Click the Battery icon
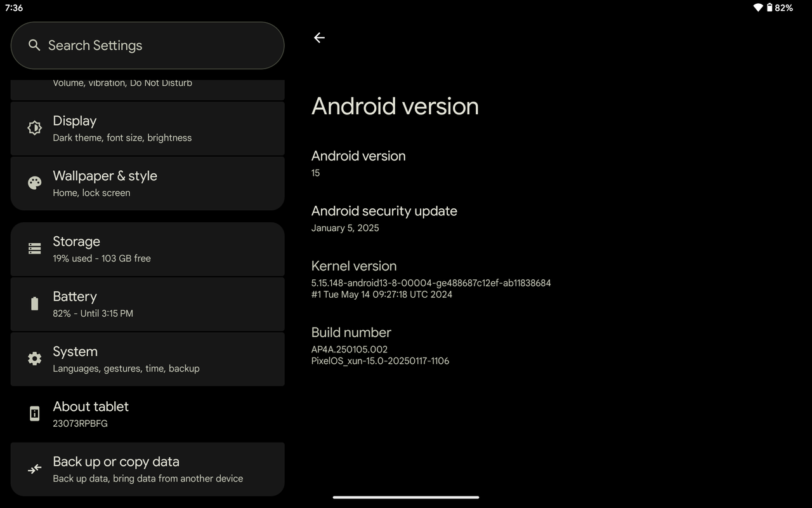 [x=34, y=304]
